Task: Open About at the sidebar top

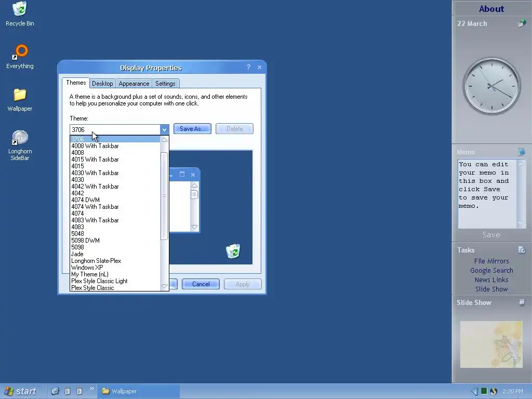Action: click(491, 9)
